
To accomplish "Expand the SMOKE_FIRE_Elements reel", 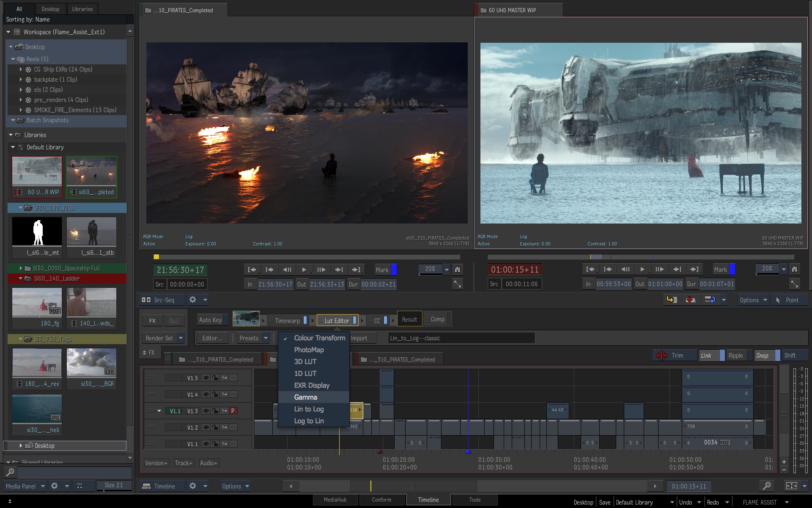I will 21,110.
